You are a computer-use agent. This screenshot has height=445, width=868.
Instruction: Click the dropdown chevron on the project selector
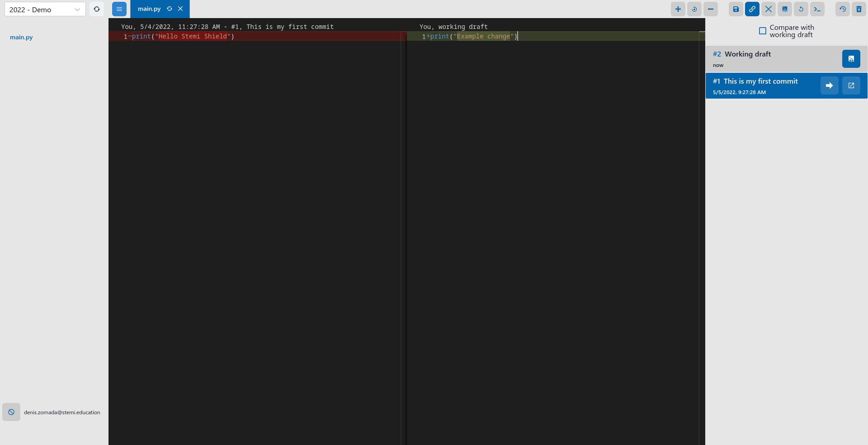coord(77,9)
